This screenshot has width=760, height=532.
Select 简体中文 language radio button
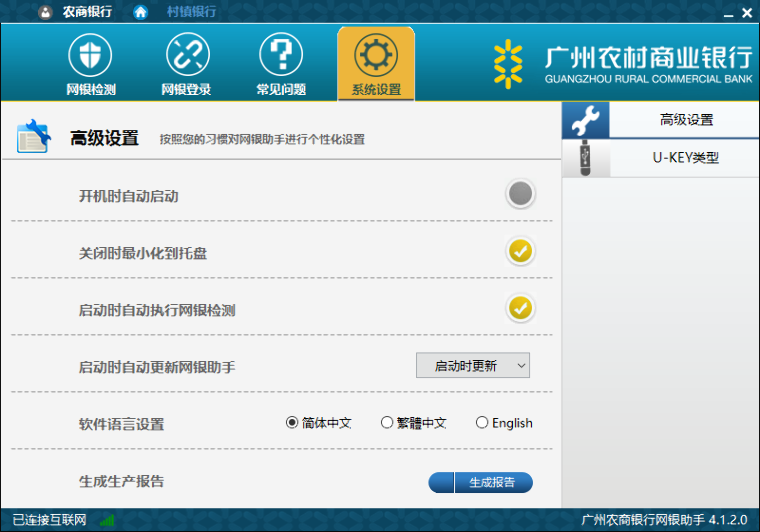click(293, 423)
